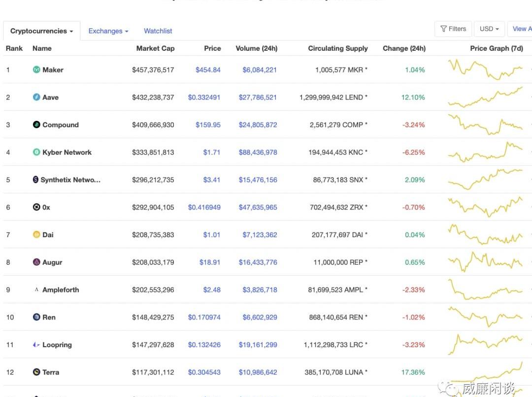Open the Ampleforth coin page link
Viewport: 532px width, 397px height.
click(61, 289)
